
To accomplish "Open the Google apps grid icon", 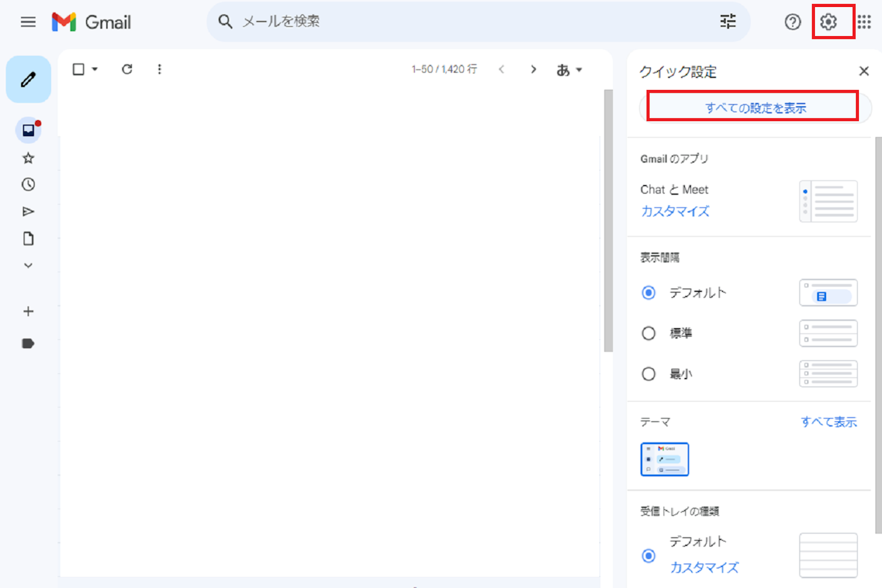I will pos(864,22).
